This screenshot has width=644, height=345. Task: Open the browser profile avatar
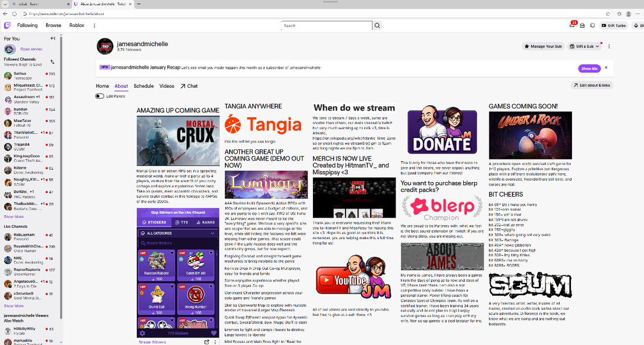[x=628, y=13]
